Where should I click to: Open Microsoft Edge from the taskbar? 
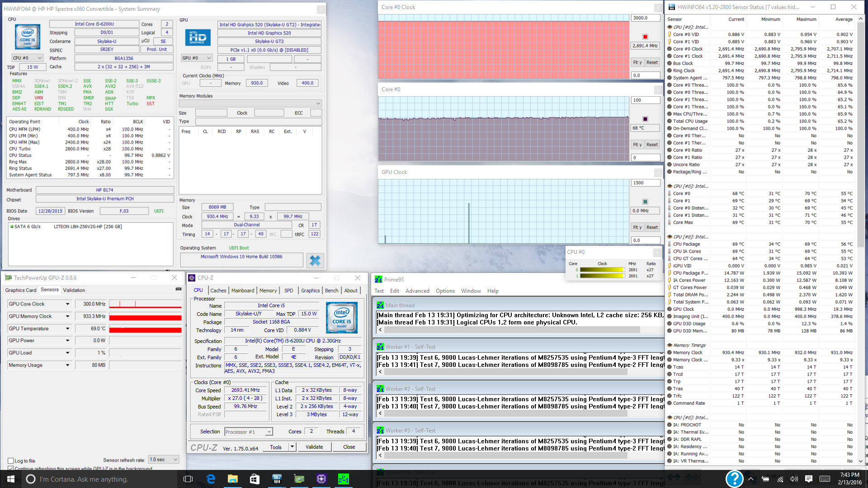point(211,479)
